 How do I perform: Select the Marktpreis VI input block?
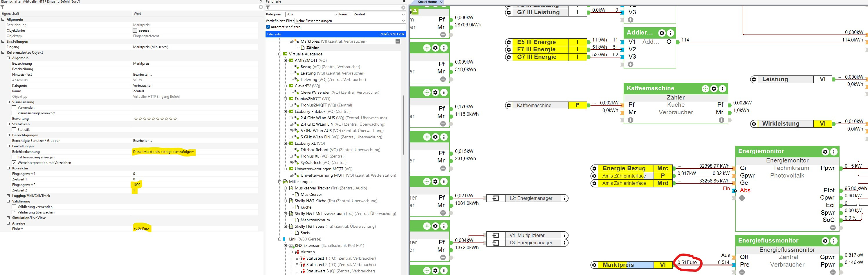click(x=631, y=265)
